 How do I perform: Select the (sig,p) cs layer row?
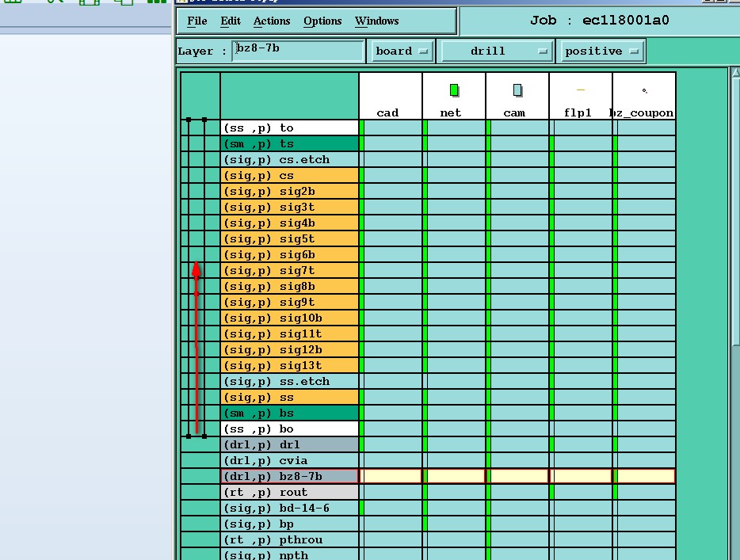click(x=289, y=176)
